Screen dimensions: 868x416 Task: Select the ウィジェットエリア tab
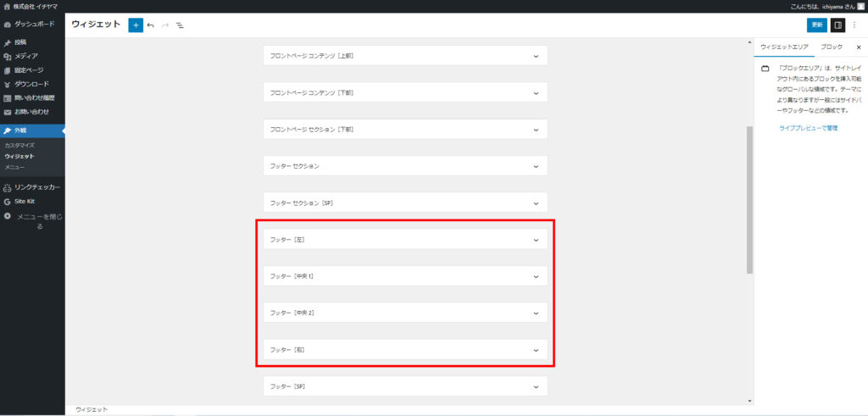(784, 47)
